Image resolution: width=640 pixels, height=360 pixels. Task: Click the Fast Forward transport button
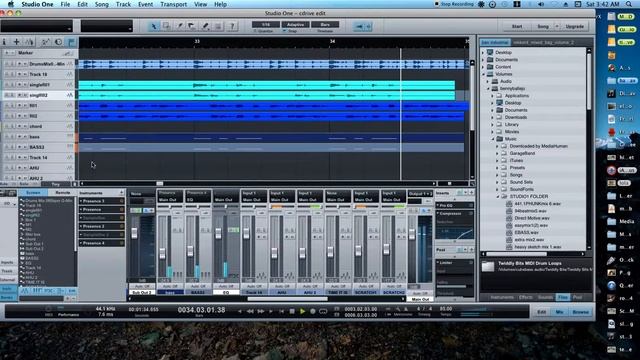[x=260, y=311]
